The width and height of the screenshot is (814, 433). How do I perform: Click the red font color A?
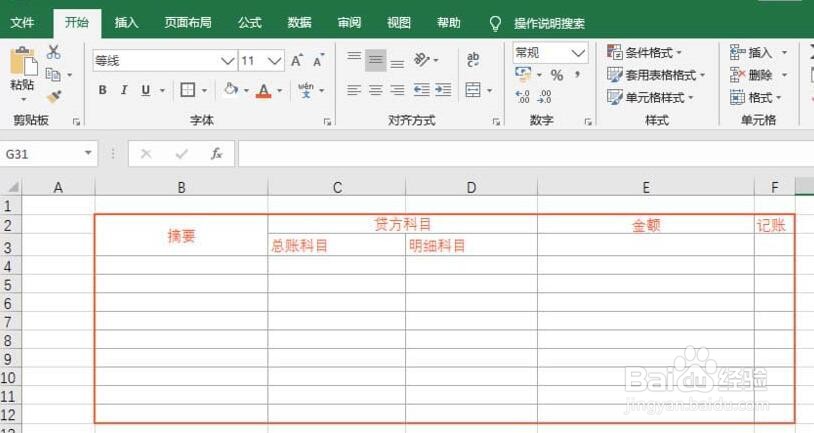[x=264, y=90]
